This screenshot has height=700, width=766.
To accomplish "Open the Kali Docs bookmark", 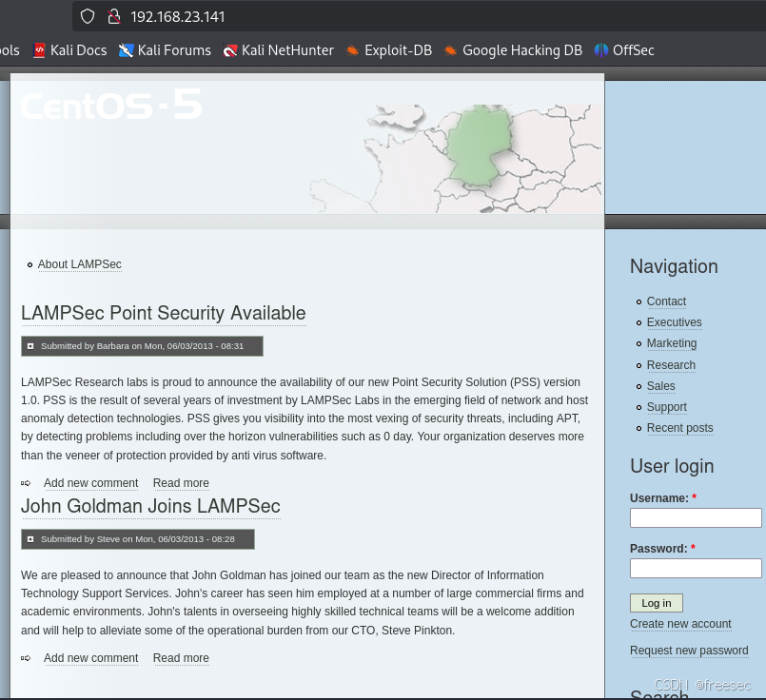I will coord(69,50).
